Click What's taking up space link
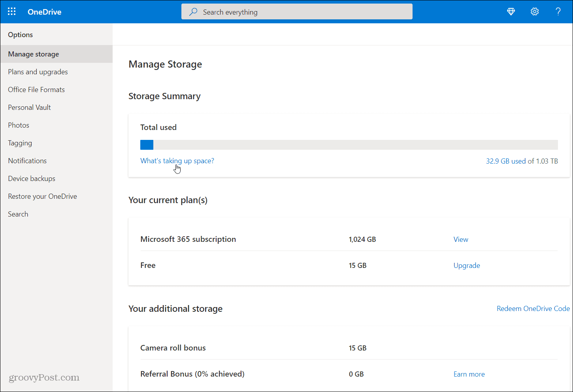Screen dimensions: 573x392 pyautogui.click(x=177, y=161)
